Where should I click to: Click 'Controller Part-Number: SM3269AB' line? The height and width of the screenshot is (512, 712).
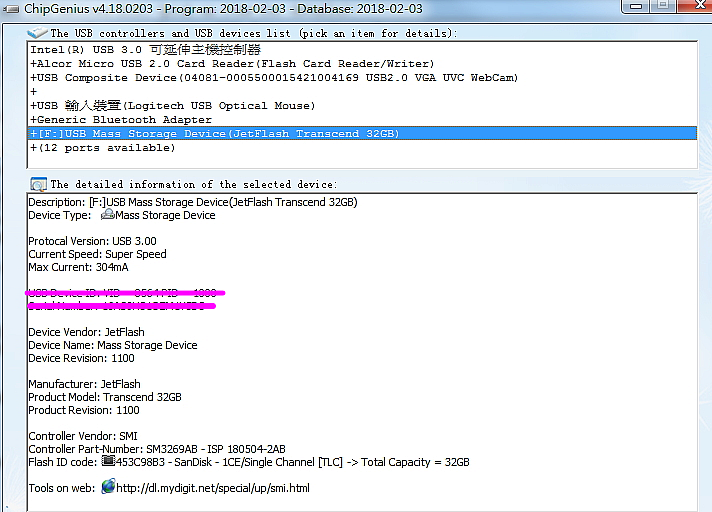pos(157,449)
